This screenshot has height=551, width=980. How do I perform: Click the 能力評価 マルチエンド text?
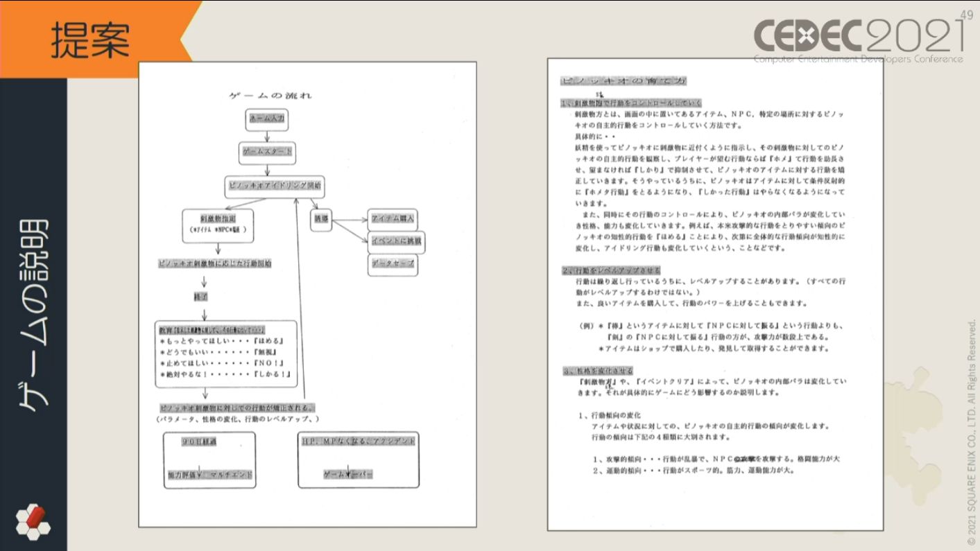210,475
